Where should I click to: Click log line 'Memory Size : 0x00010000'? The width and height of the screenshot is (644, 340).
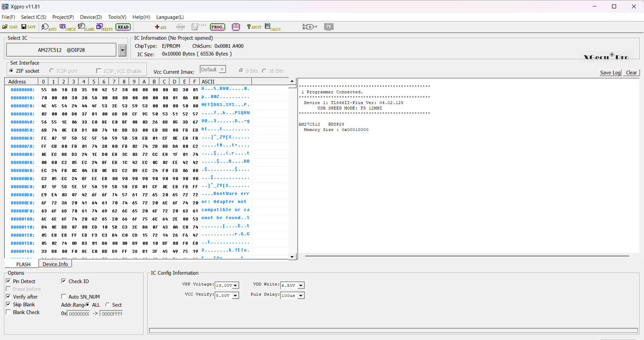click(336, 129)
